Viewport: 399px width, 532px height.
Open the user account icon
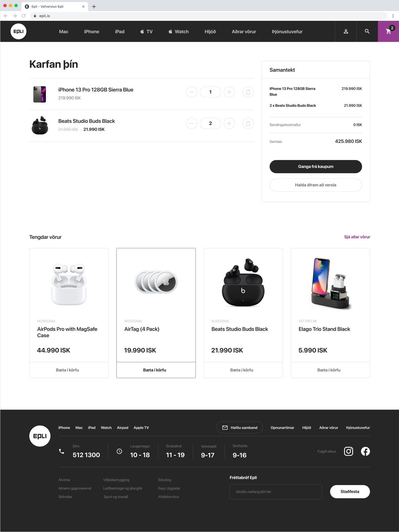pos(346,31)
